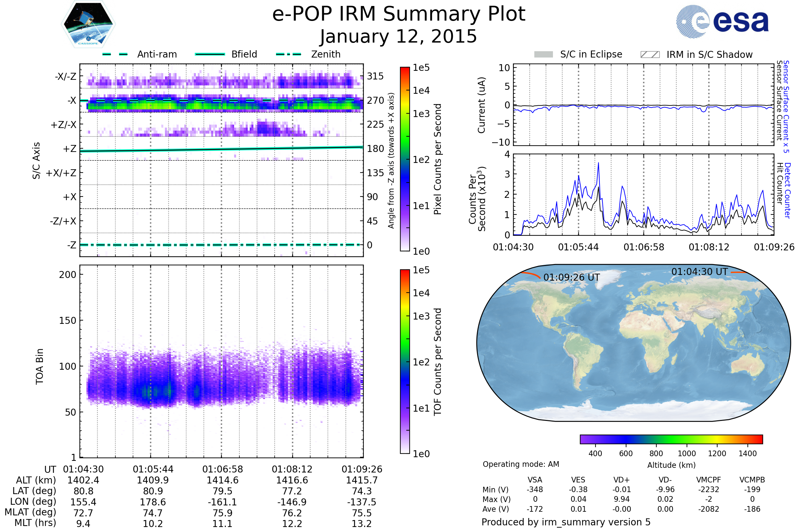This screenshot has width=798, height=532.
Task: Click the IRM in S/C Shadow hatched patch
Action: coord(650,55)
